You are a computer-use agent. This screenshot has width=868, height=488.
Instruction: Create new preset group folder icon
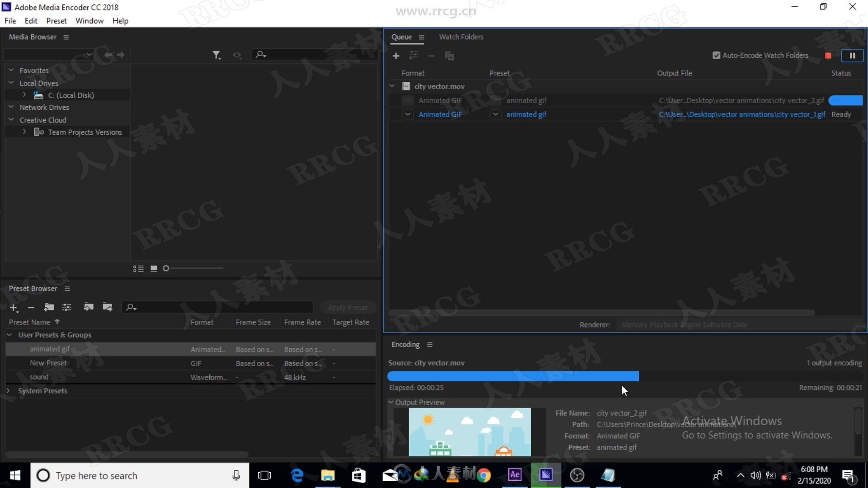pyautogui.click(x=49, y=307)
